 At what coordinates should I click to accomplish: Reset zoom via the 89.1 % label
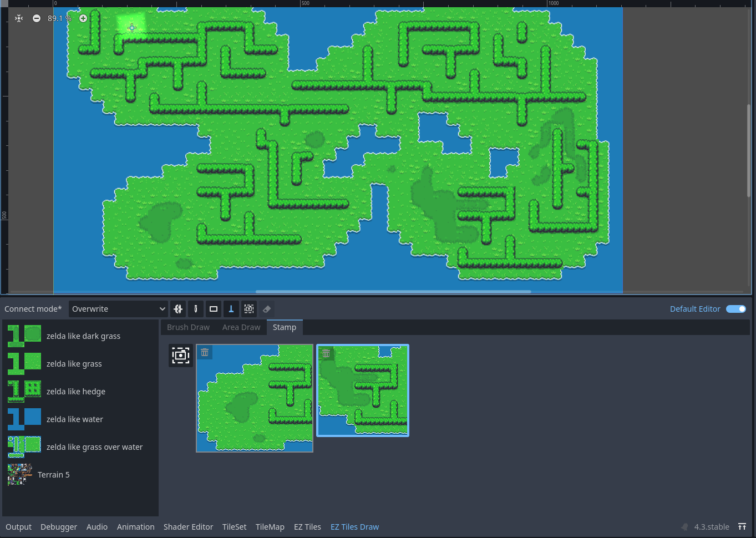point(59,18)
